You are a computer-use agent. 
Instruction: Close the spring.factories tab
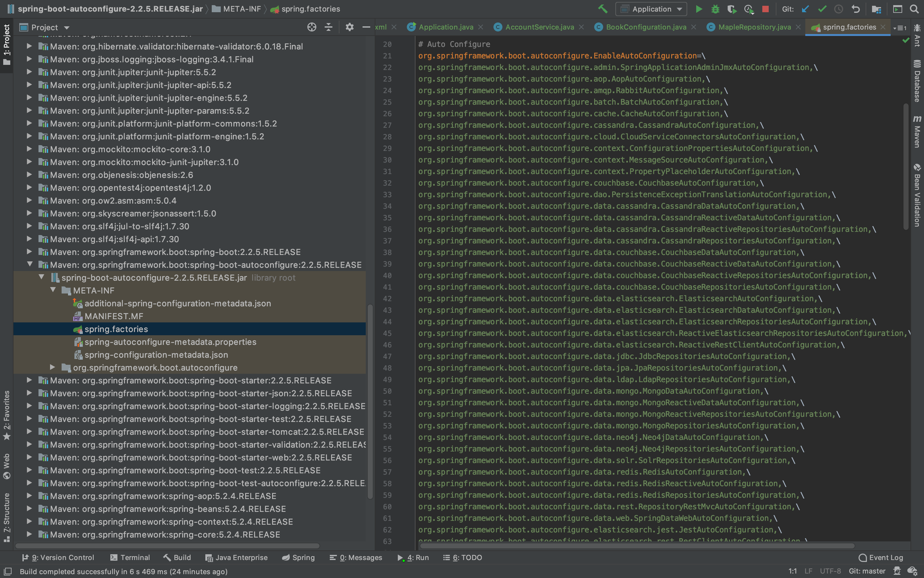(883, 27)
